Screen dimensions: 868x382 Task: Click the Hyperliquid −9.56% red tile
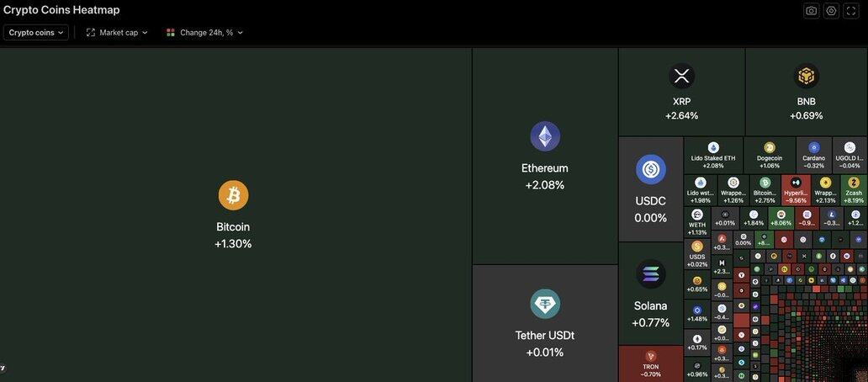[796, 190]
